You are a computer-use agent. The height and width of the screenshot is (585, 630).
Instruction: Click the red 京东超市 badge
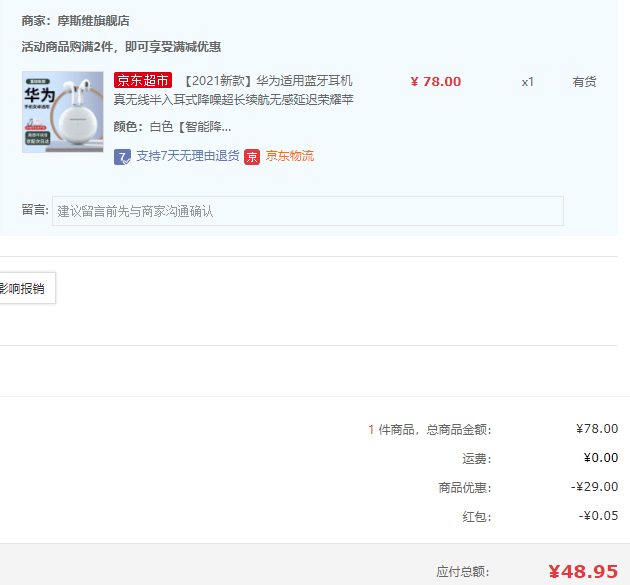click(x=143, y=80)
